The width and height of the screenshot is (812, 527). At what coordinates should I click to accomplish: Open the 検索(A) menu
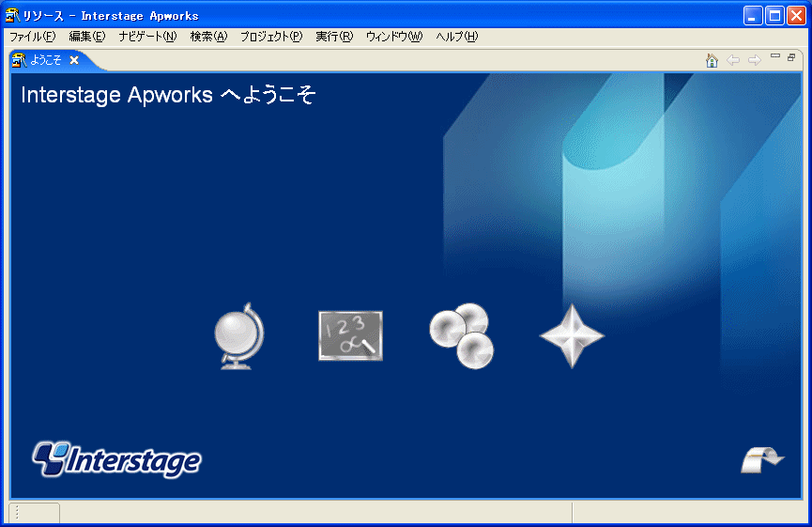pyautogui.click(x=208, y=37)
